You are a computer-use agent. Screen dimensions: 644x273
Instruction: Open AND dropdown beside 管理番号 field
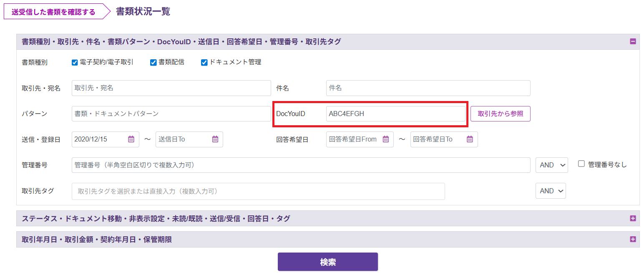tap(552, 165)
